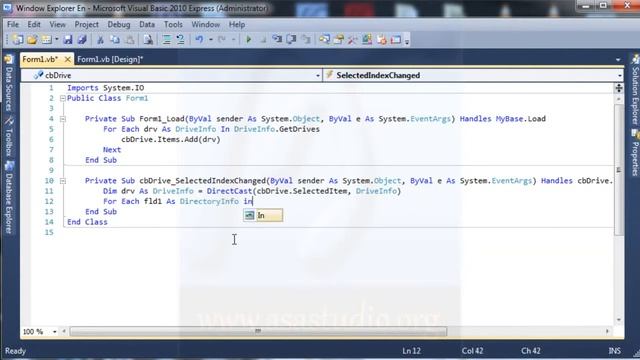The image size is (640, 360).
Task: Click the 'cbDrive.Items.Add(drv)' code line
Action: click(171, 140)
